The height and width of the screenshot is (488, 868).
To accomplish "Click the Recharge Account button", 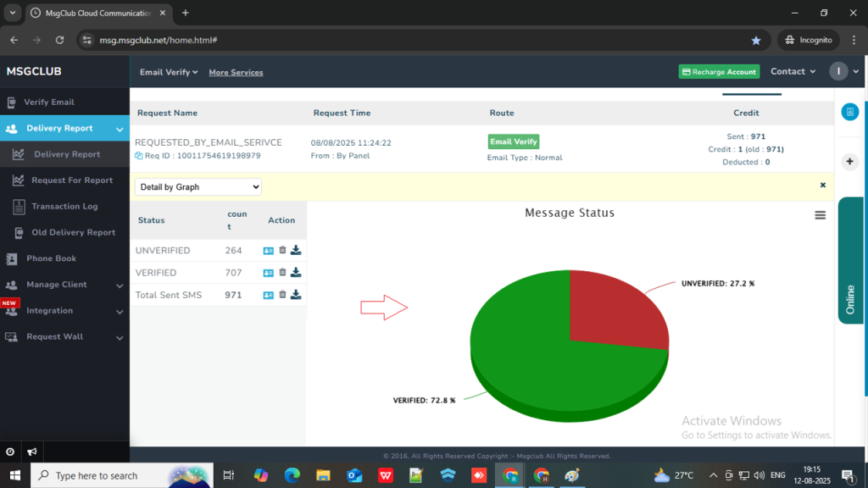I will pos(719,72).
